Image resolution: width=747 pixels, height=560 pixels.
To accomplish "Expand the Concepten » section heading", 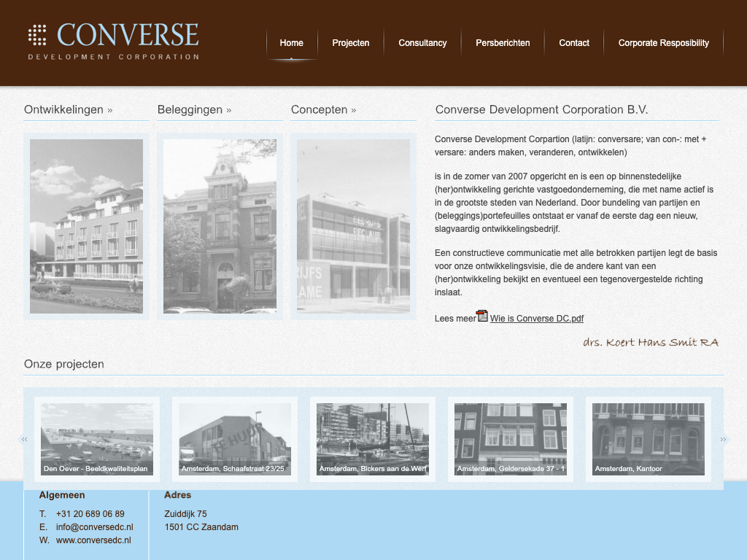I will pos(323,110).
